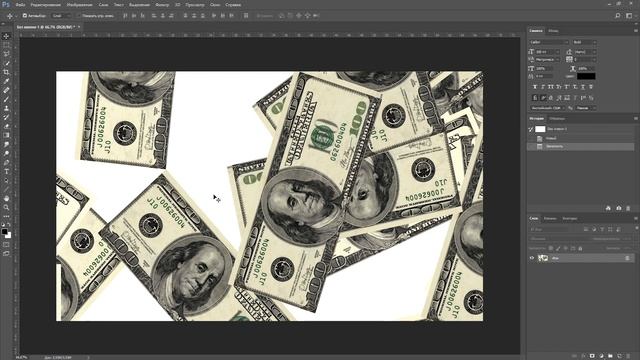Hide the Фон layer with eye icon
Screen dimensions: 640x360
532,258
